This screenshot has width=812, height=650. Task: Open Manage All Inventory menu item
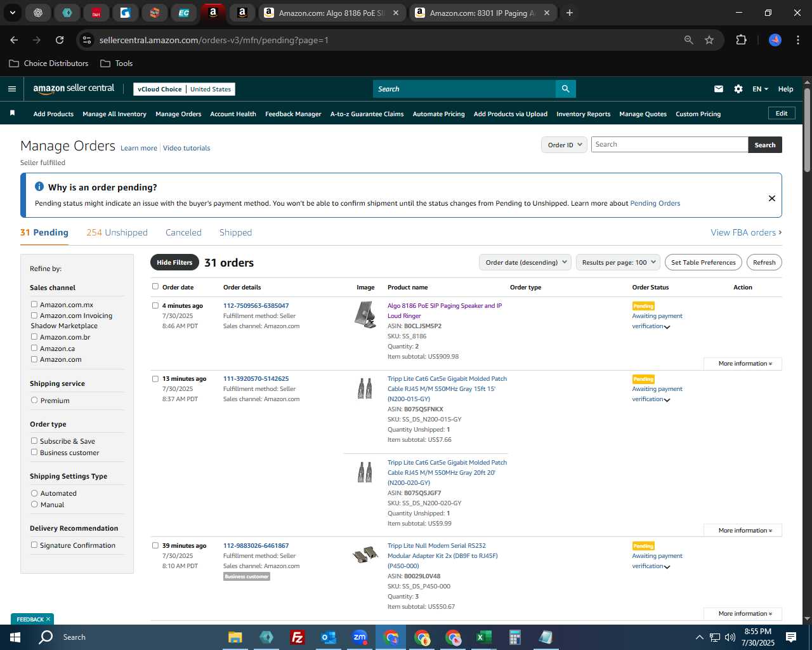[114, 114]
